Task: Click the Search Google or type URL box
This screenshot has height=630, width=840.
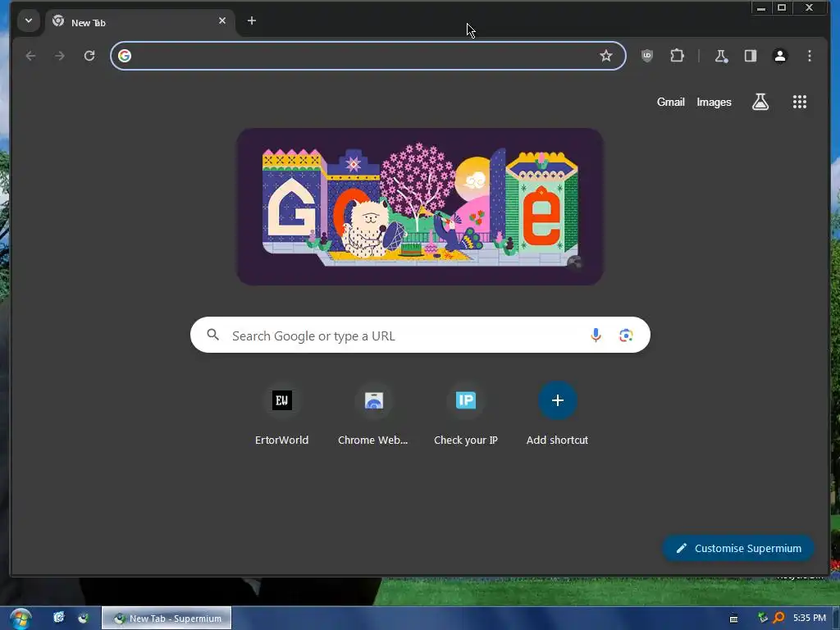Action: [x=420, y=335]
